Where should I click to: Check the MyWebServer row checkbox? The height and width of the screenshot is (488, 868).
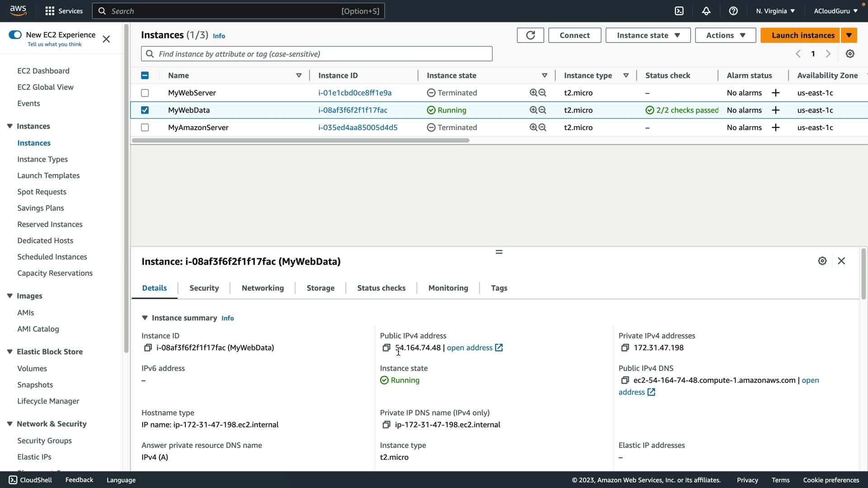pyautogui.click(x=145, y=93)
